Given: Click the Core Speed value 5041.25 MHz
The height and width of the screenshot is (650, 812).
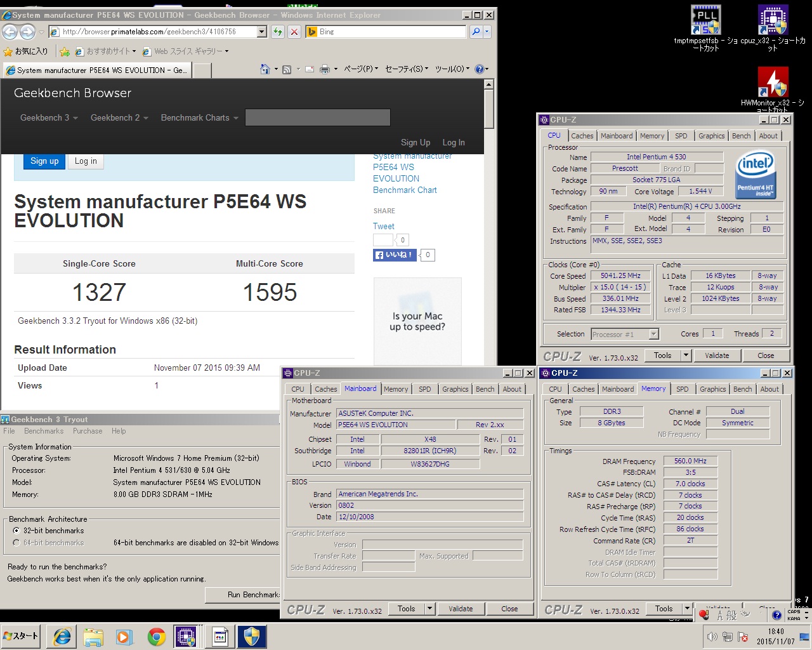Looking at the screenshot, I should coord(620,275).
